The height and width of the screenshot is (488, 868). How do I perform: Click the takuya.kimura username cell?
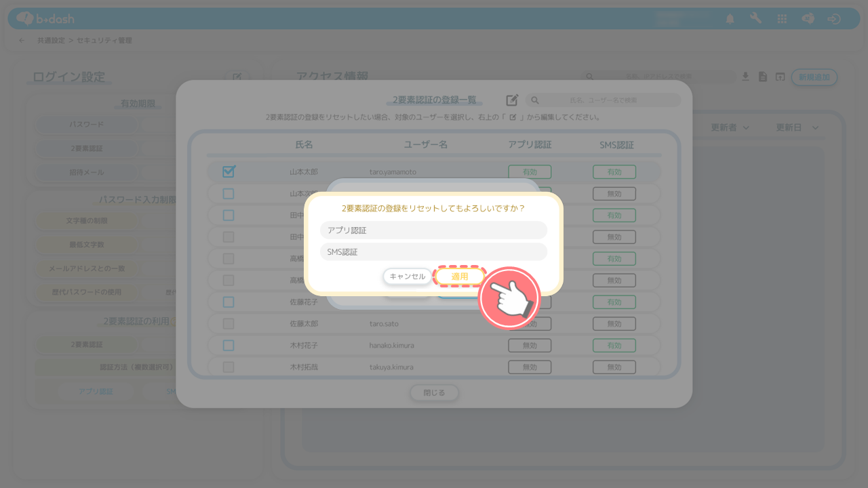(391, 367)
